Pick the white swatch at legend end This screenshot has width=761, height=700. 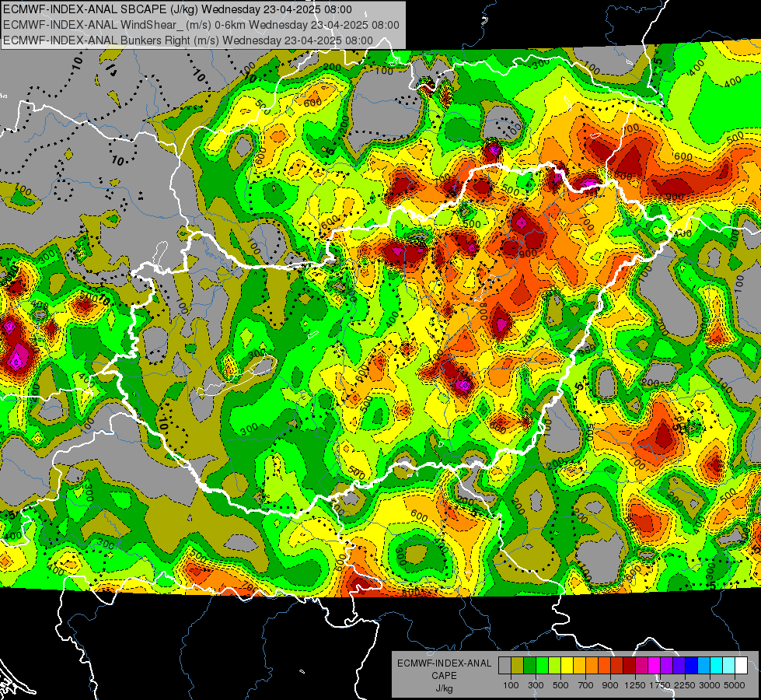pyautogui.click(x=741, y=666)
